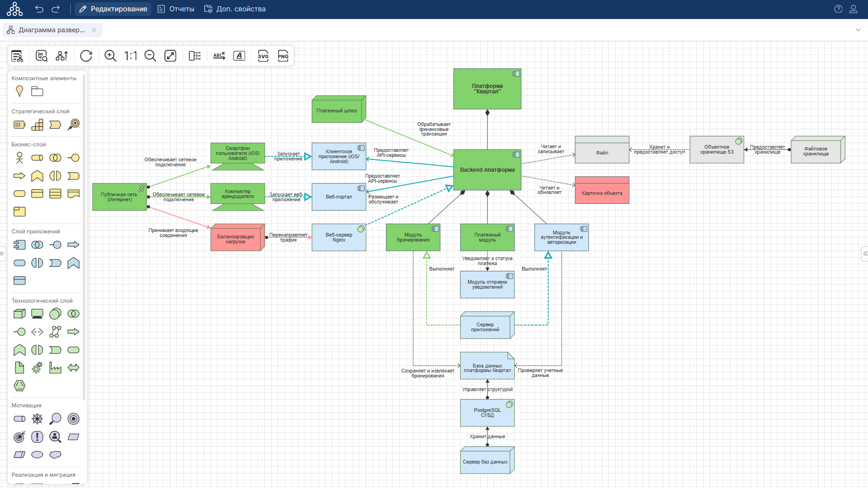Close the Диаграмма развер... tab
Screen dimensions: 868x488
(x=94, y=30)
